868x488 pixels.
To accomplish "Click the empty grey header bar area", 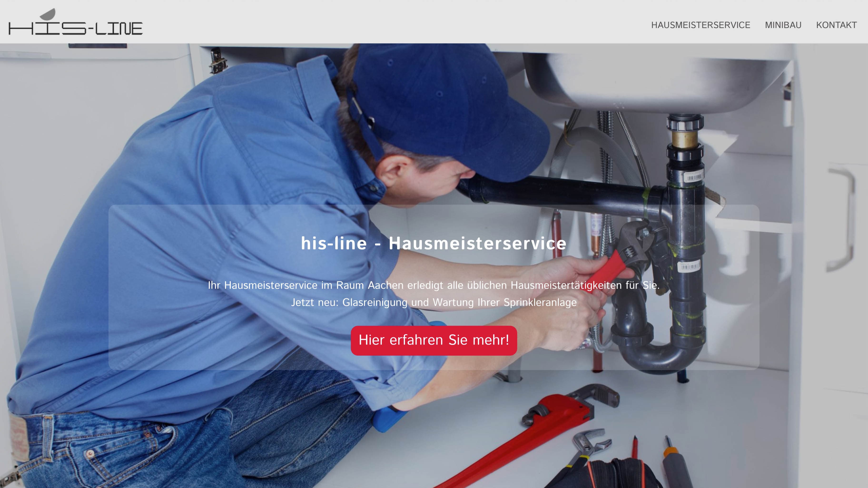I will click(394, 22).
